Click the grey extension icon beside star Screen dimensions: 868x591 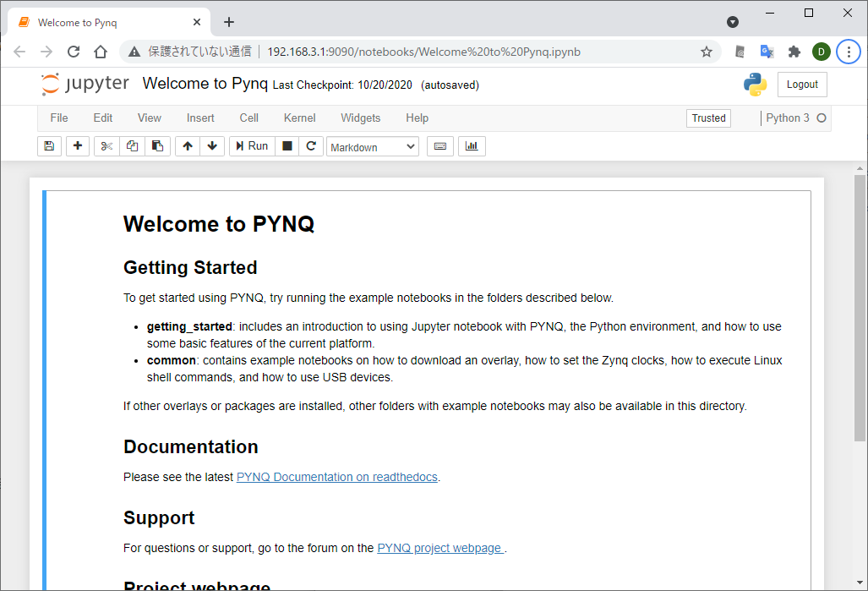(x=740, y=52)
